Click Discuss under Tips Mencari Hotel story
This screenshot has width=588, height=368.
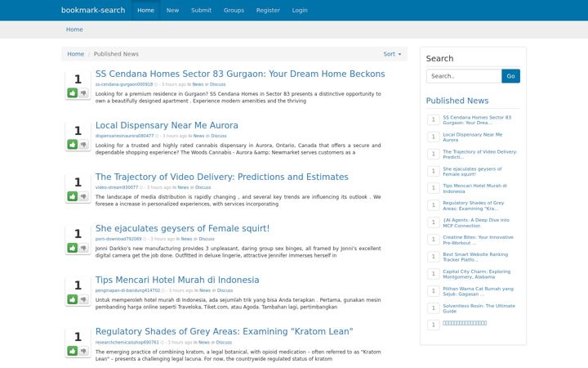pyautogui.click(x=225, y=290)
